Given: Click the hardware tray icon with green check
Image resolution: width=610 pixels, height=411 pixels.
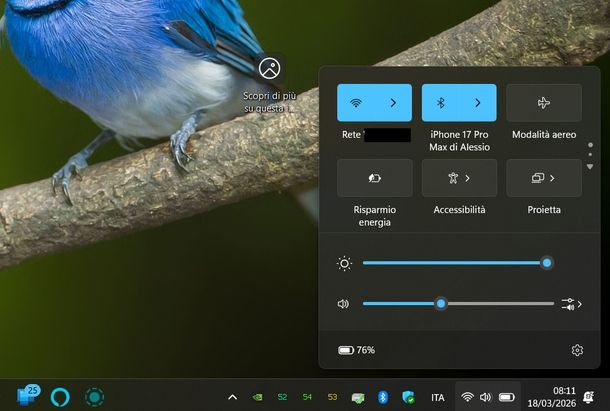Looking at the screenshot, I should click(x=358, y=398).
